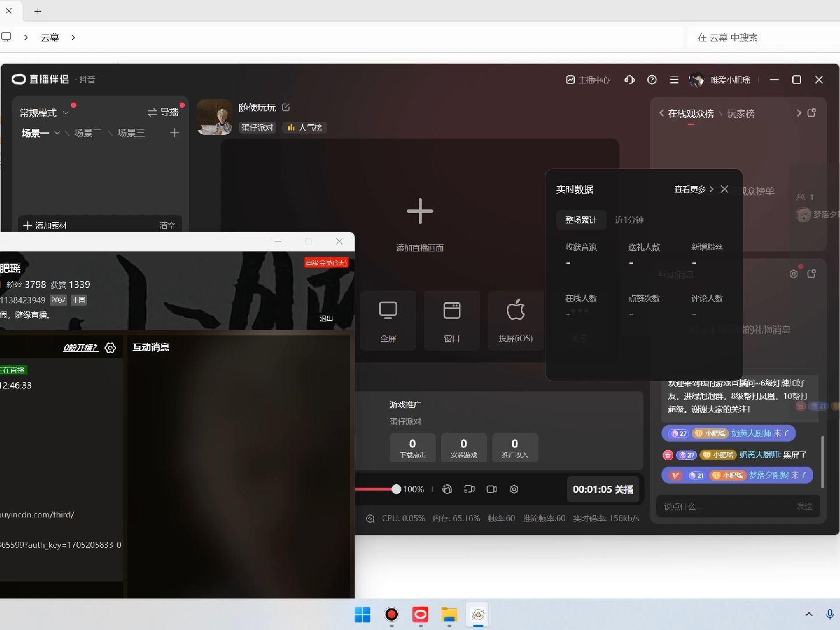Click the 推广收入 stat box
The height and width of the screenshot is (630, 840).
pyautogui.click(x=515, y=447)
